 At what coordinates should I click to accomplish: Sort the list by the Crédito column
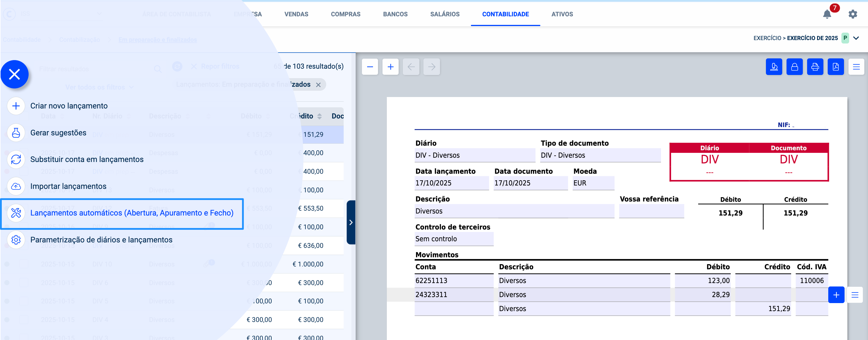pos(319,116)
